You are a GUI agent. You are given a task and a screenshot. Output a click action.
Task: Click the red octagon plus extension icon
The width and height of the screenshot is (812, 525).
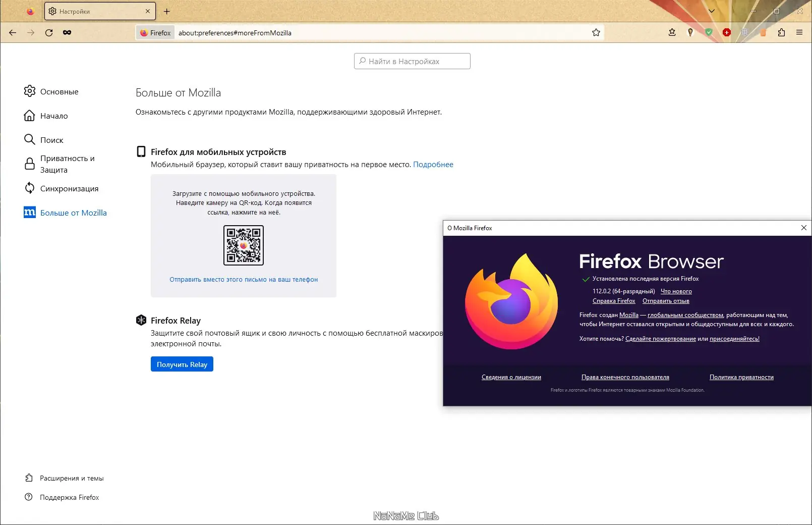coord(727,33)
